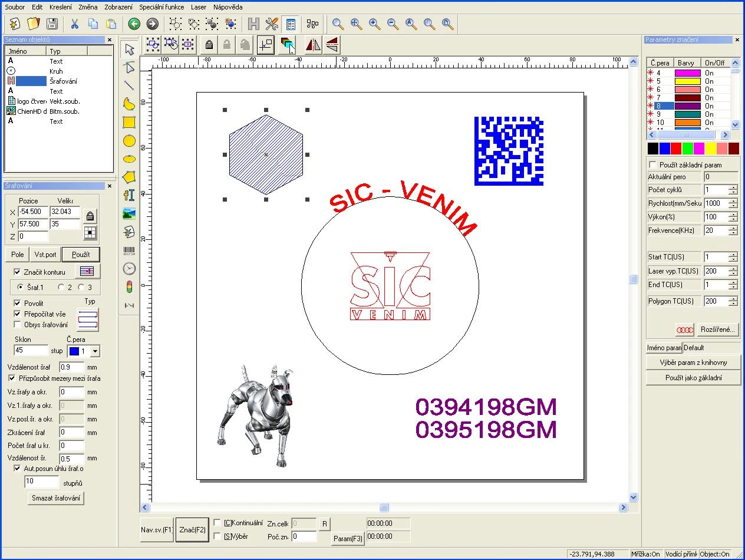
Task: Select the text tool icon
Action: click(x=129, y=195)
